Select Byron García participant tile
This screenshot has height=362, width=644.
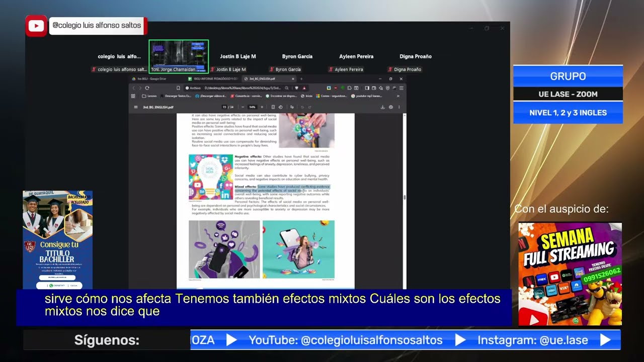[297, 56]
